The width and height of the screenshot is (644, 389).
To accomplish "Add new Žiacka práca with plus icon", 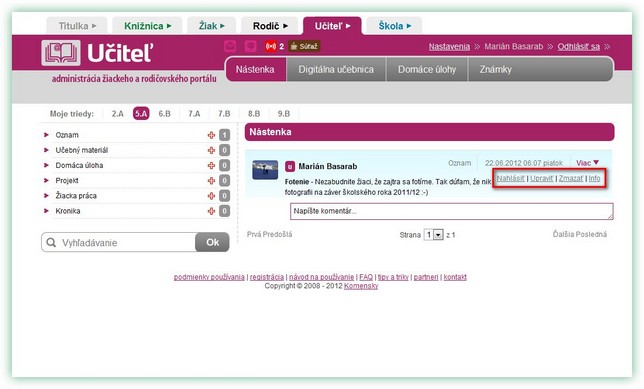I will 211,196.
